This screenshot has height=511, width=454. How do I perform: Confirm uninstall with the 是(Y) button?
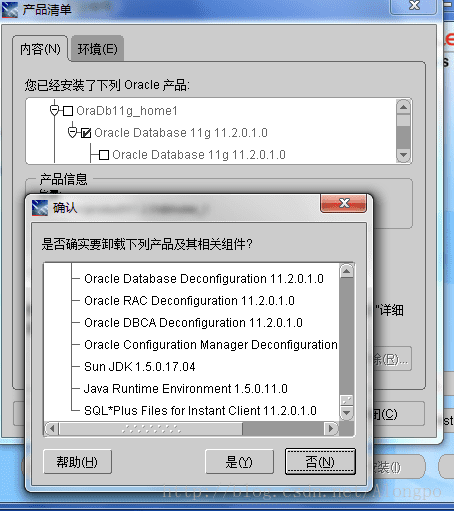(239, 462)
